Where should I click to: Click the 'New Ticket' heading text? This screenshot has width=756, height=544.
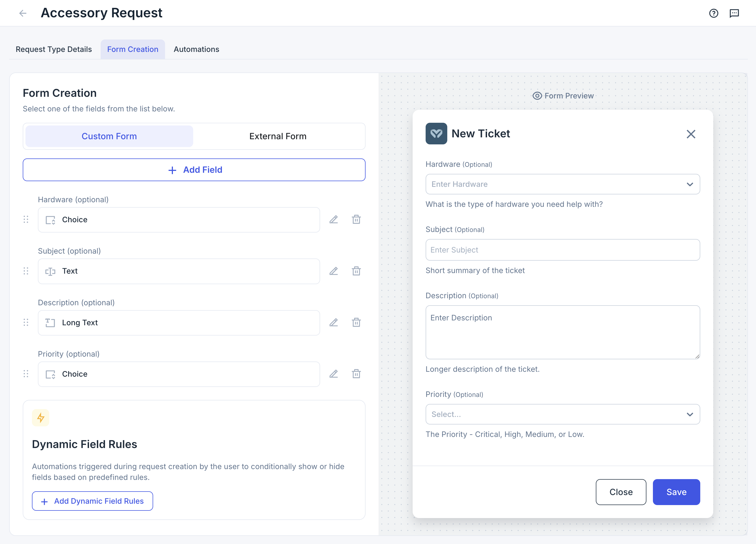click(481, 134)
